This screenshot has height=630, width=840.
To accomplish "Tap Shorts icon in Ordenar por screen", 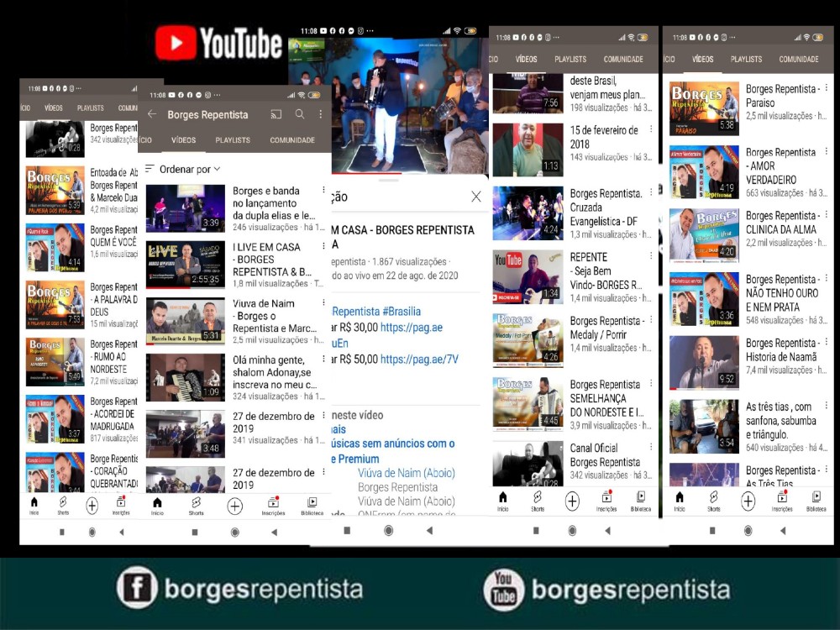I will click(x=196, y=506).
